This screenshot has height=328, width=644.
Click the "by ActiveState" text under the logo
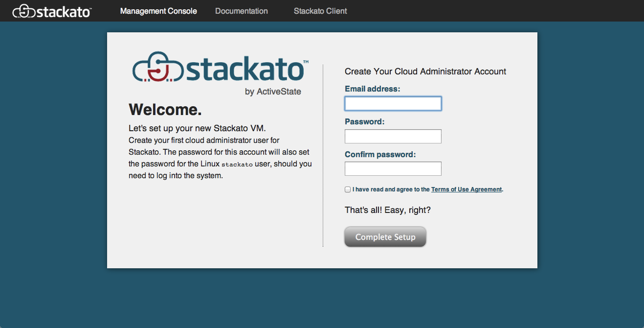pyautogui.click(x=273, y=92)
